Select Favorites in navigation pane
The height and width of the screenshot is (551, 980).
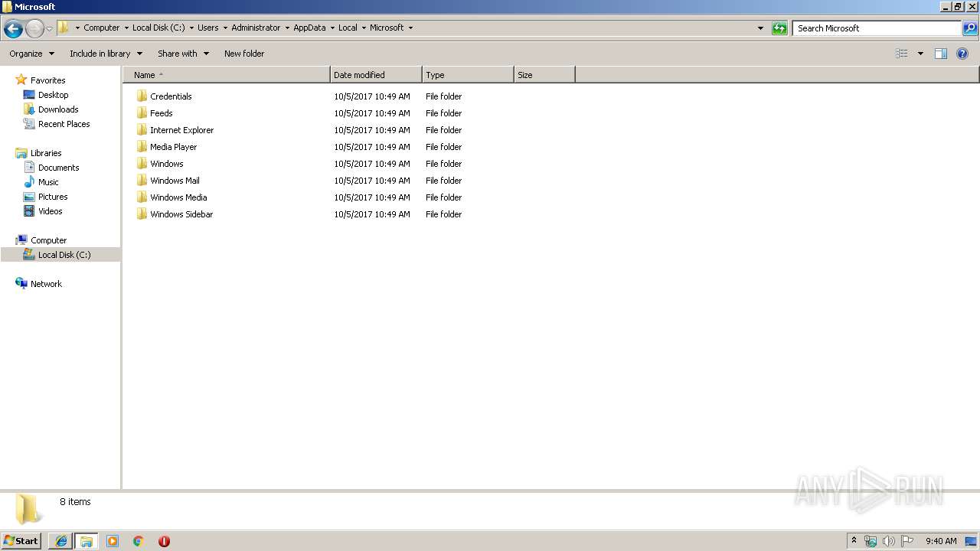point(47,80)
